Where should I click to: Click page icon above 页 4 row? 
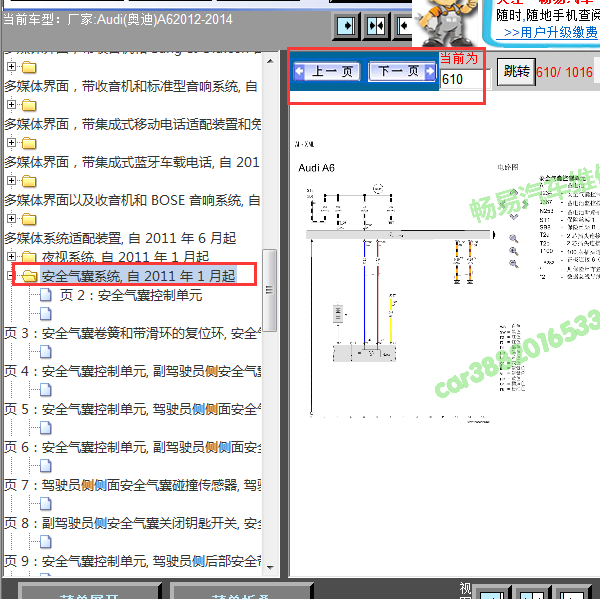click(x=46, y=352)
